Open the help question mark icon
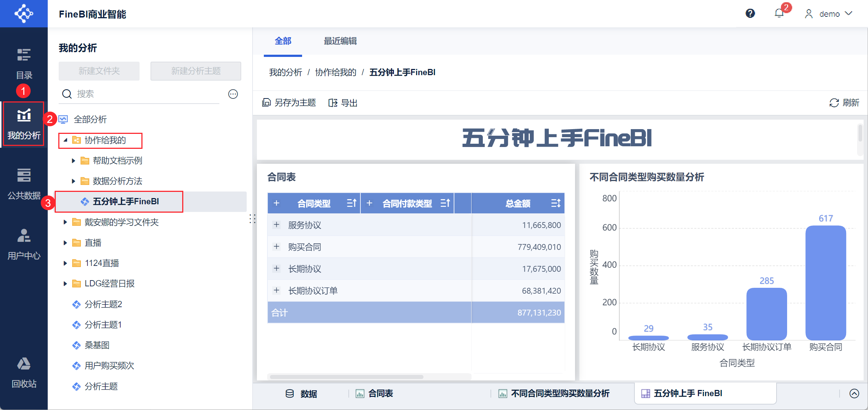The width and height of the screenshot is (868, 410). [750, 13]
